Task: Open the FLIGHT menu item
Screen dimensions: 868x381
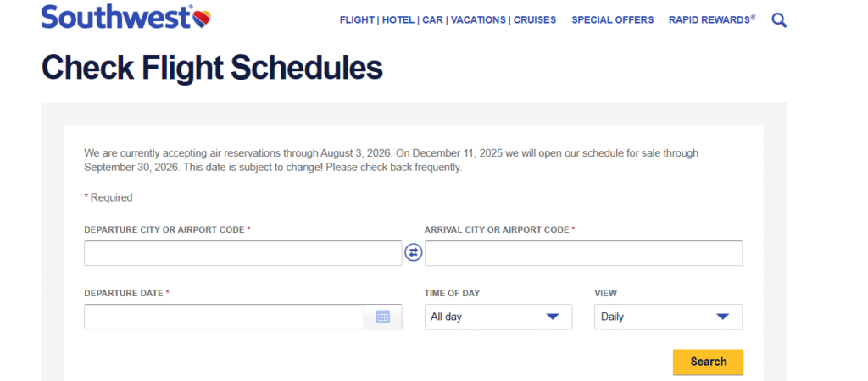Action: pos(357,19)
